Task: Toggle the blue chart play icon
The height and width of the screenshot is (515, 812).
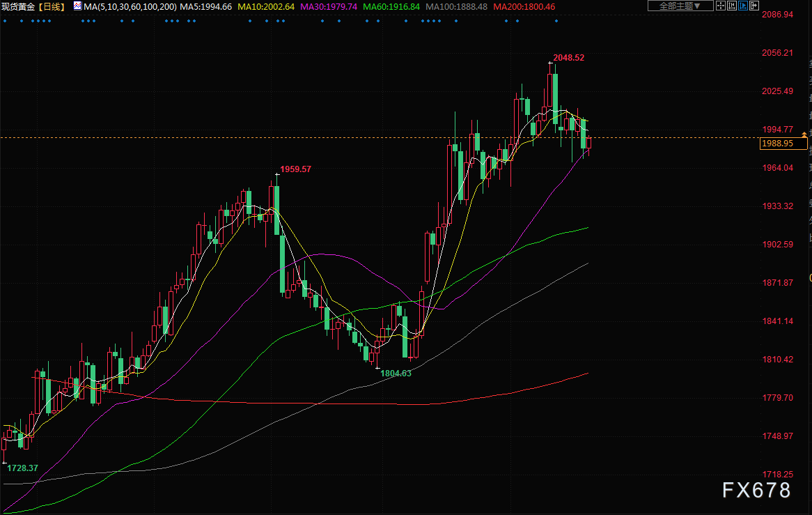Action: coord(743,6)
